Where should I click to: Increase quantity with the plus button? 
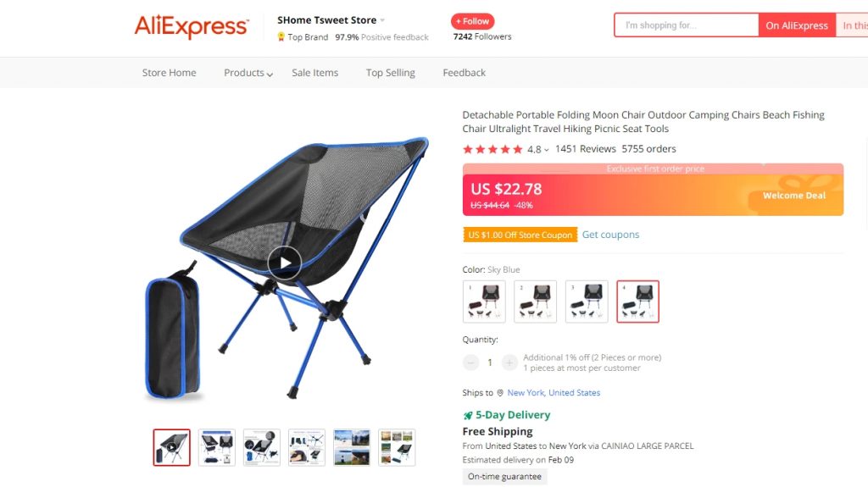coord(509,362)
